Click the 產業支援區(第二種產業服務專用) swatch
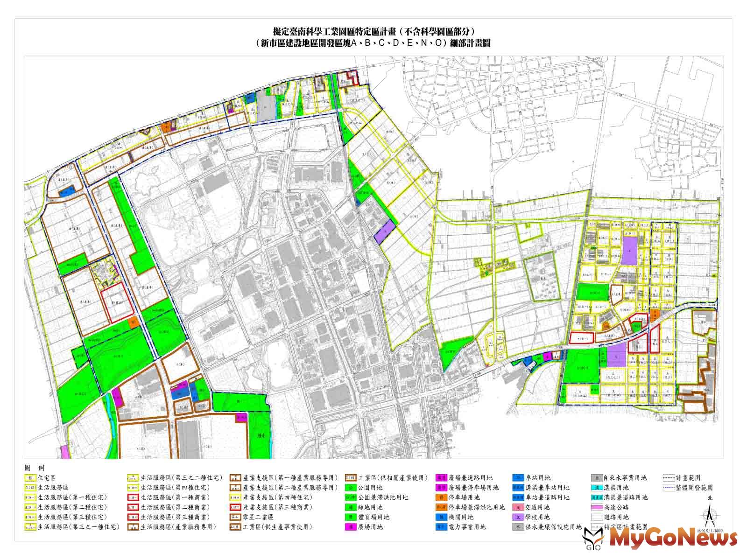Viewport: 747px width, 560px height. point(235,488)
